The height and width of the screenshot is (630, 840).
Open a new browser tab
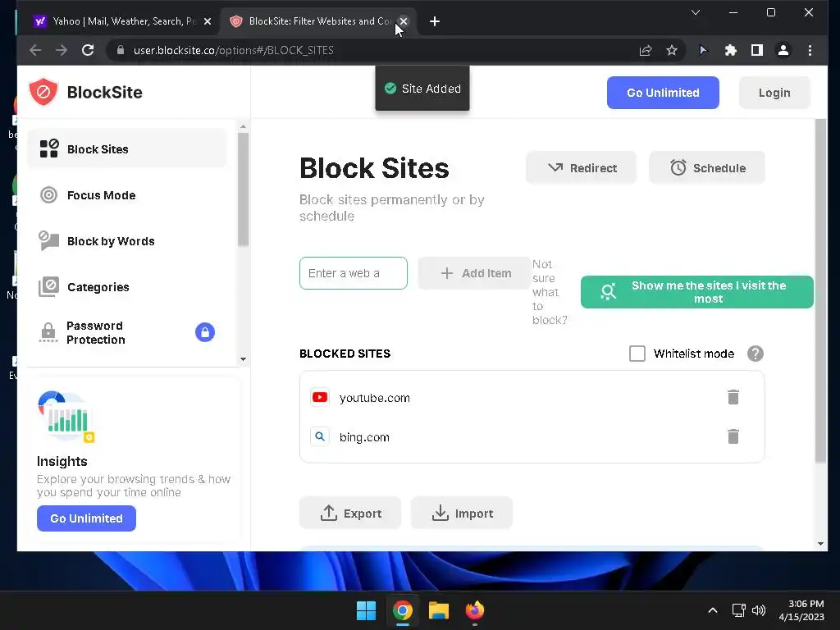[x=435, y=21]
